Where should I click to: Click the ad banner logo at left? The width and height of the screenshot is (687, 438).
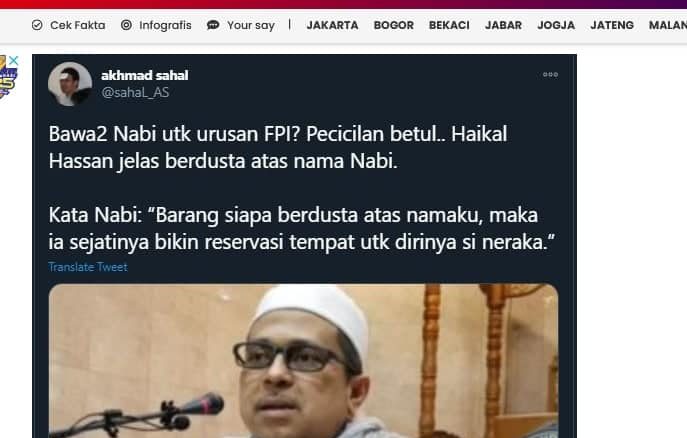click(x=6, y=77)
